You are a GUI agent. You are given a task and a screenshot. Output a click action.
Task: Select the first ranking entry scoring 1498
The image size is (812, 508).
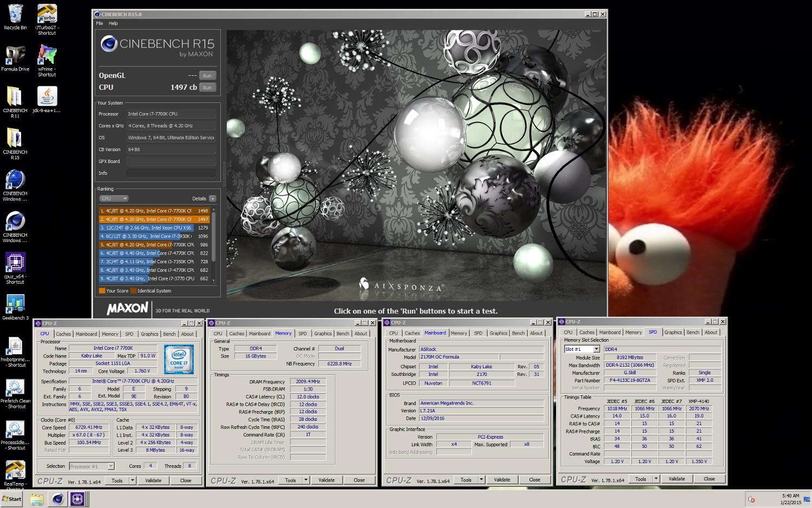click(x=155, y=211)
